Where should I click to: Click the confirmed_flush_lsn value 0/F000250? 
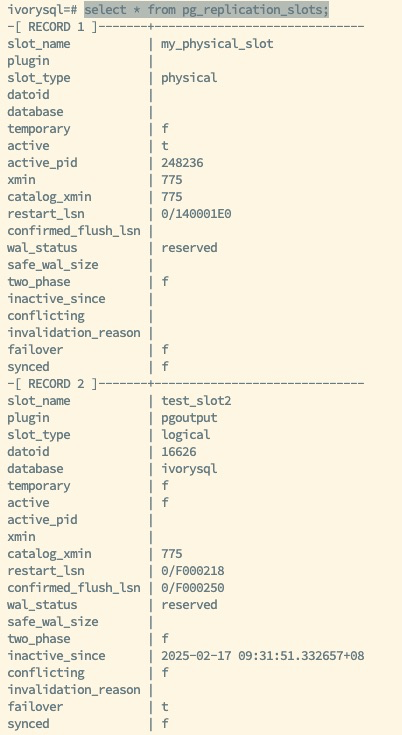click(x=193, y=588)
